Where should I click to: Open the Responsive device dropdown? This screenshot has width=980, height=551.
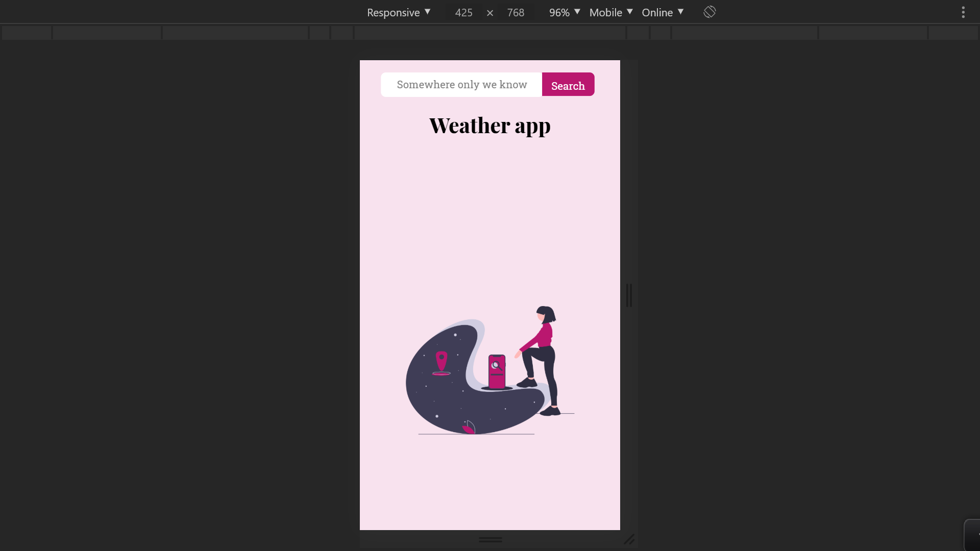(x=399, y=12)
